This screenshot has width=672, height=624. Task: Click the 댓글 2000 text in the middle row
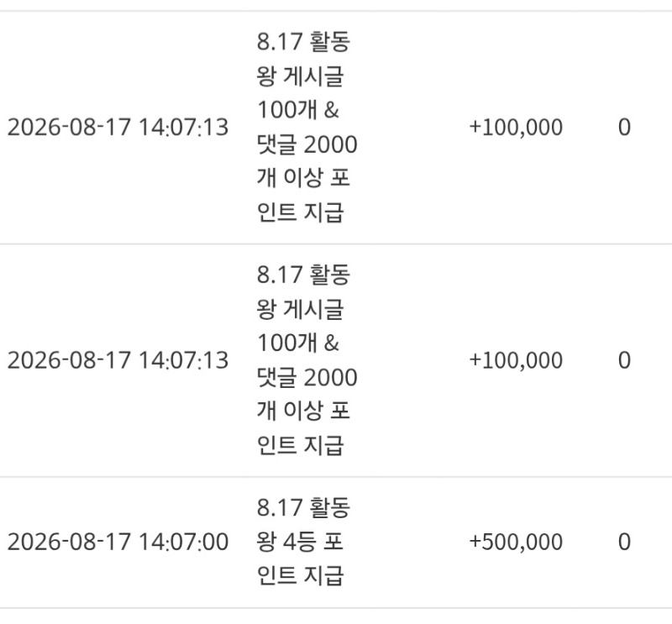point(307,377)
